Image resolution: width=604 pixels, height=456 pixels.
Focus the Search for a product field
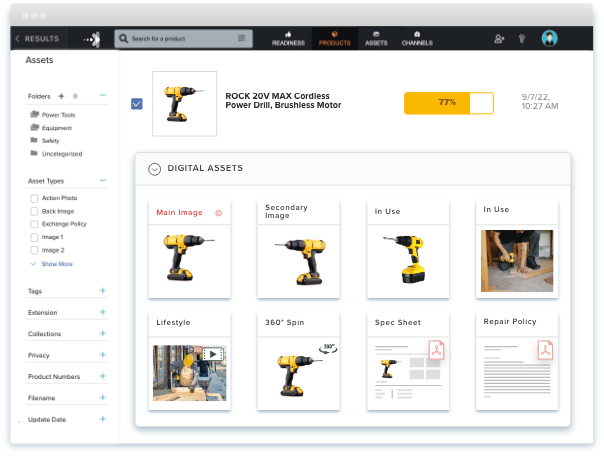click(183, 39)
